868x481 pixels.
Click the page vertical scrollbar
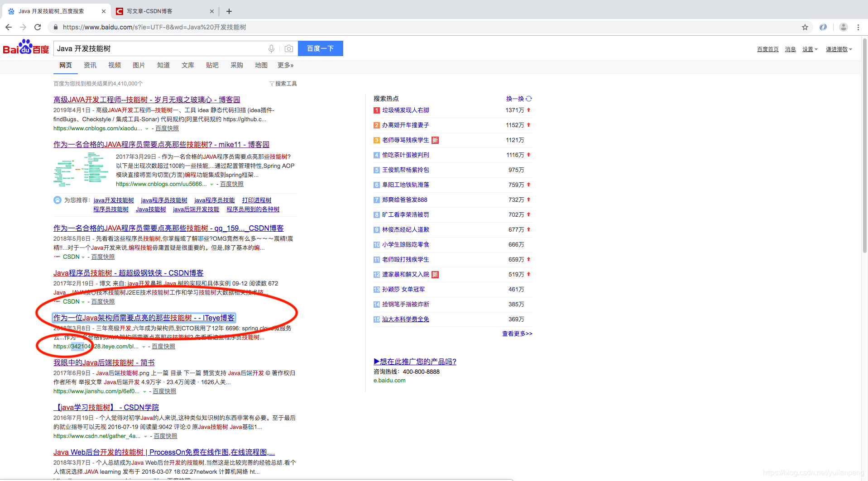point(864,145)
